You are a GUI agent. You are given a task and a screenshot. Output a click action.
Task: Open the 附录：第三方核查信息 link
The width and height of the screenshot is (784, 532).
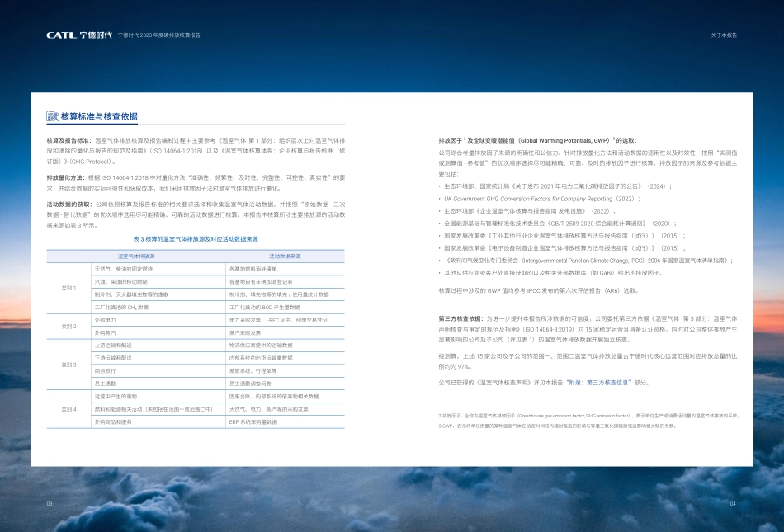598,383
